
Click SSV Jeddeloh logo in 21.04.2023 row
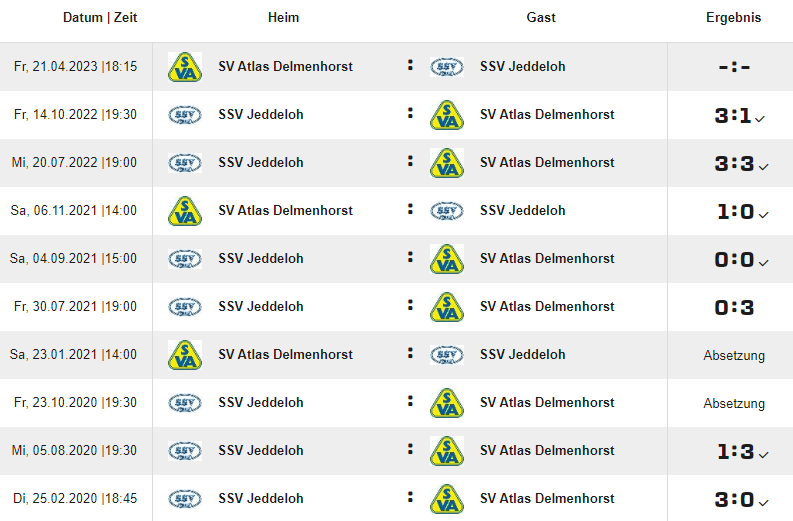(447, 67)
